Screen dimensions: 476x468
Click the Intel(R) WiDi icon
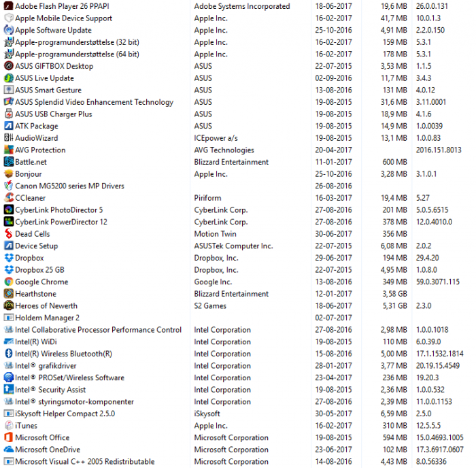8,341
